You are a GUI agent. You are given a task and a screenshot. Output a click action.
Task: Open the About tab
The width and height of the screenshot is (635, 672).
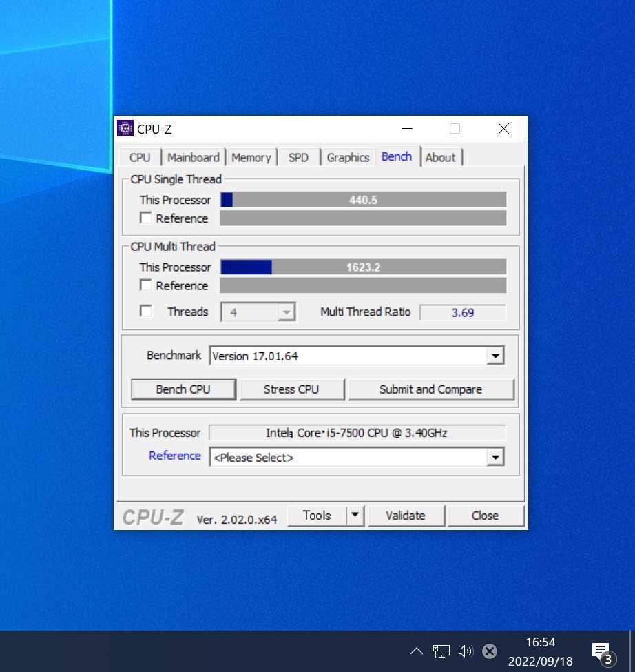tap(441, 157)
